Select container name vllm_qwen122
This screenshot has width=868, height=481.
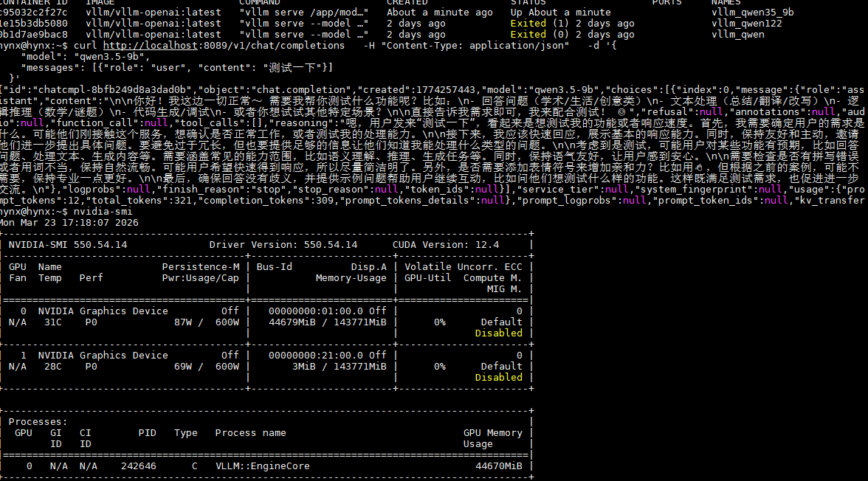click(x=747, y=24)
